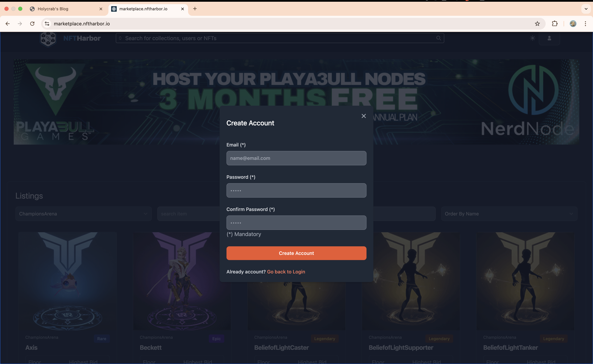Open the Extensions puzzle icon

point(555,24)
